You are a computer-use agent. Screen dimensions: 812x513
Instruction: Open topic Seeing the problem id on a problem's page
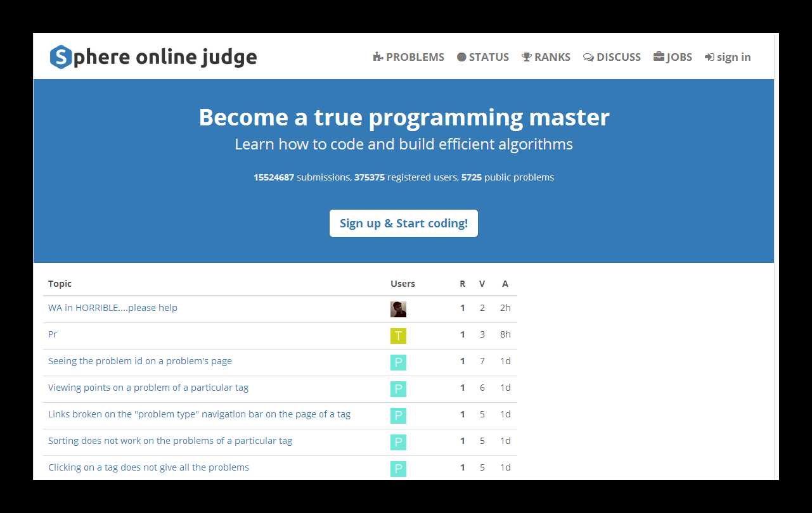140,361
